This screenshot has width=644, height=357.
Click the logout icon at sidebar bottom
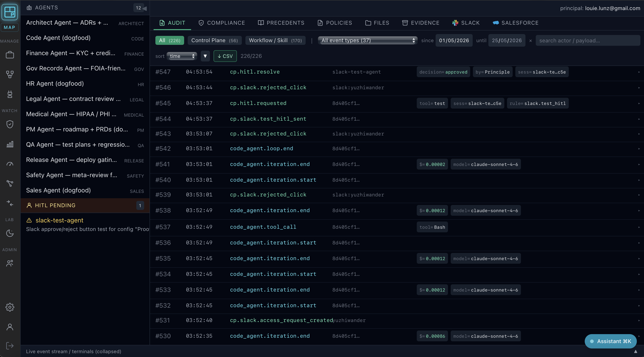click(x=10, y=346)
